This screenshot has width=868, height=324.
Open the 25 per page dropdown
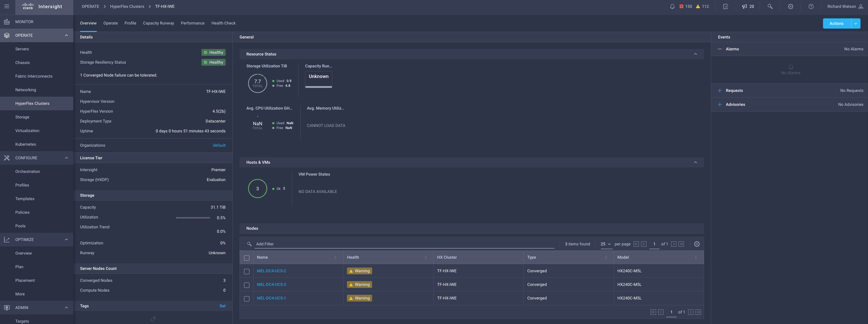click(606, 244)
